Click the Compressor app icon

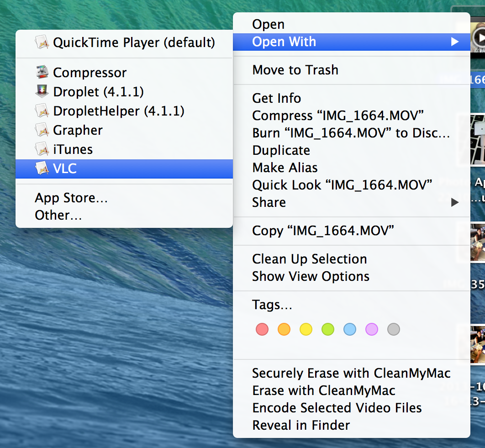(x=42, y=72)
